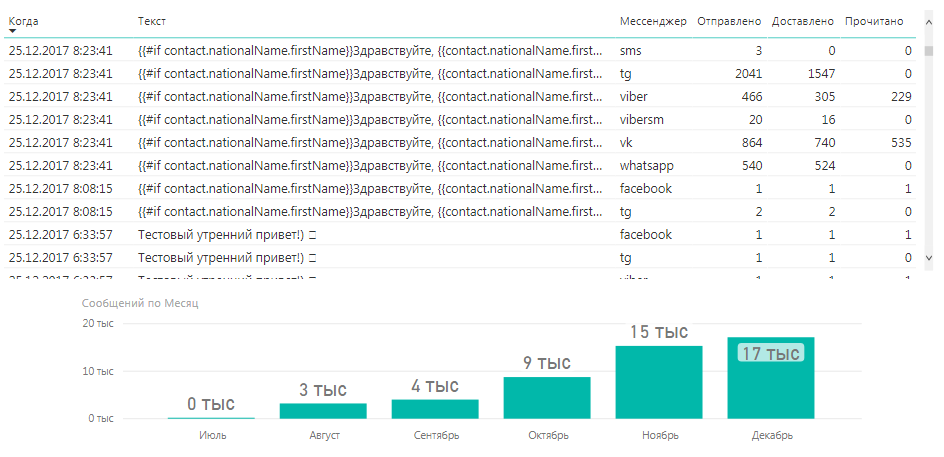This screenshot has height=457, width=944.
Task: Click the sort arrow under Когда header
Action: (12, 31)
